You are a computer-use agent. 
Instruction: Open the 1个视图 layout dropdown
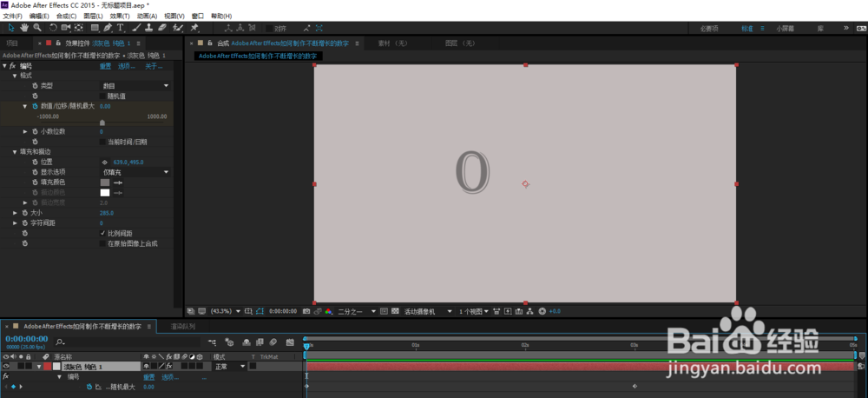click(x=474, y=311)
